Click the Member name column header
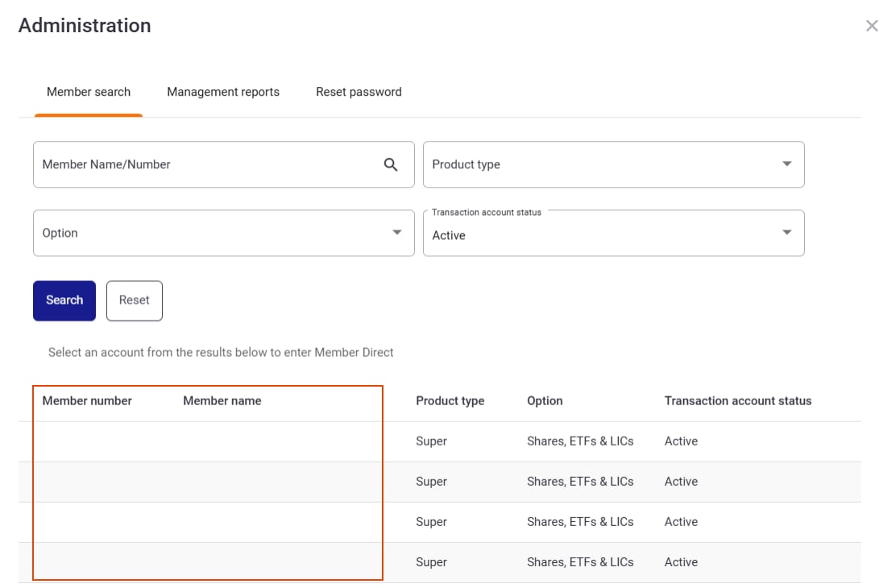Viewport: 883px width, 588px height. 222,400
